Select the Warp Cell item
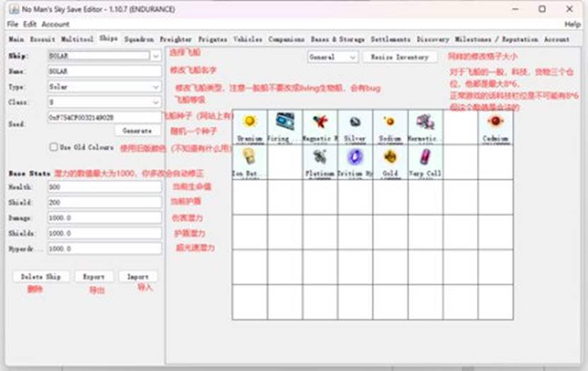588x371 pixels. (425, 162)
